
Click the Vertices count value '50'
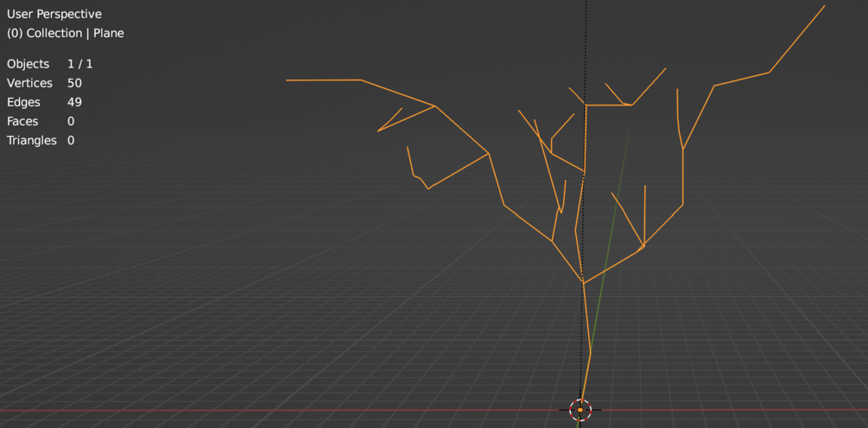75,83
